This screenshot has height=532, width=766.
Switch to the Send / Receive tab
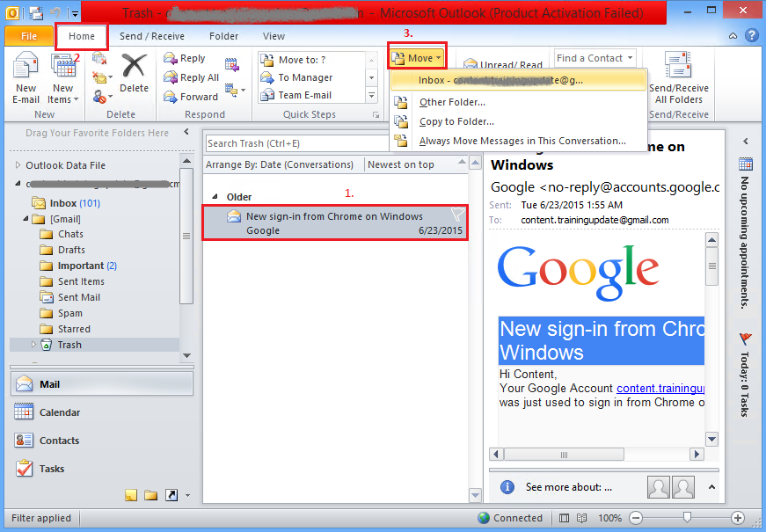coord(152,36)
